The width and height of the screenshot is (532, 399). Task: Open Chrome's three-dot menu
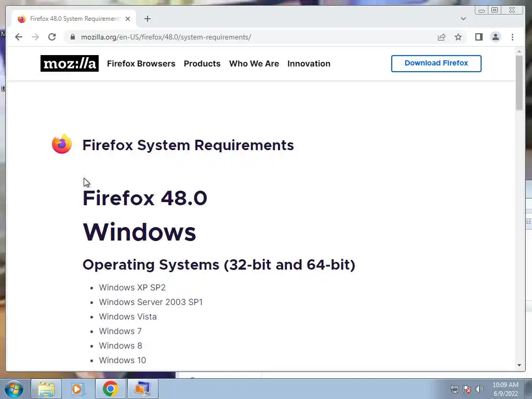[x=512, y=37]
